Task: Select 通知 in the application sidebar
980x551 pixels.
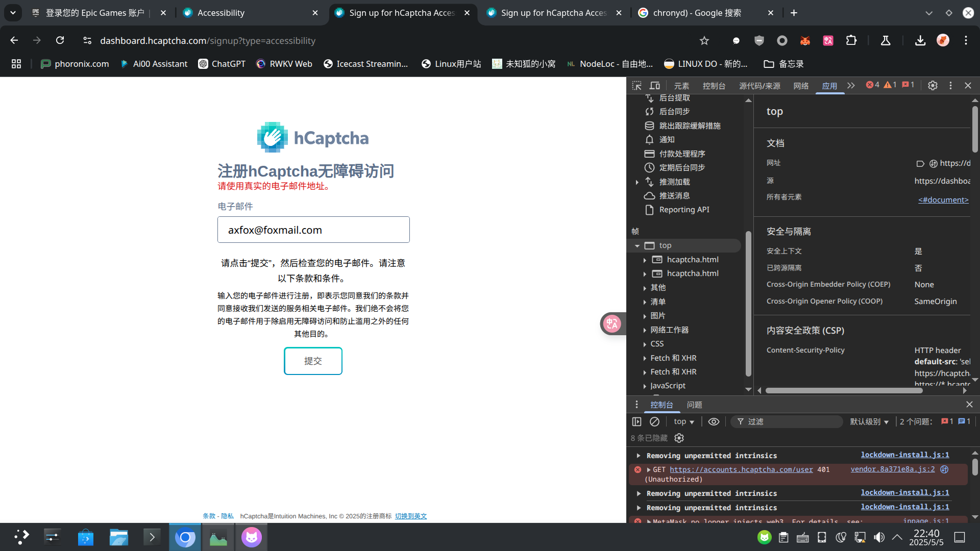Action: point(667,139)
